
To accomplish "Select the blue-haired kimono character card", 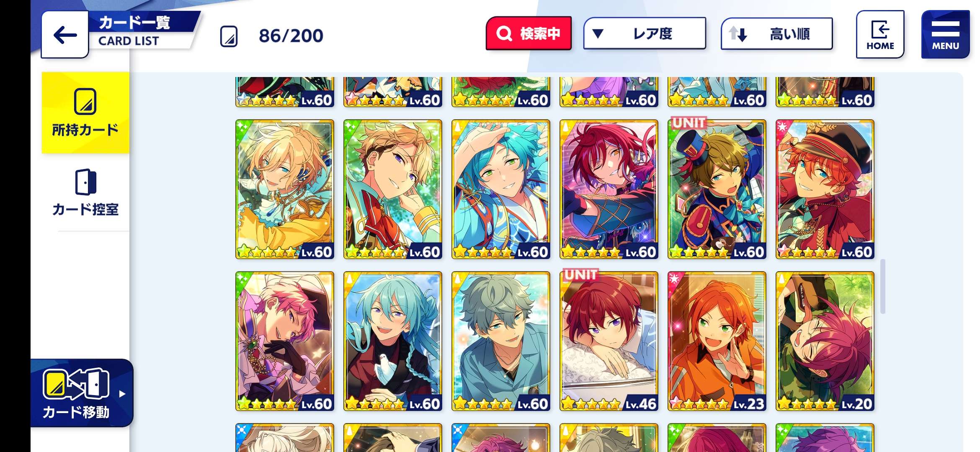I will point(501,189).
